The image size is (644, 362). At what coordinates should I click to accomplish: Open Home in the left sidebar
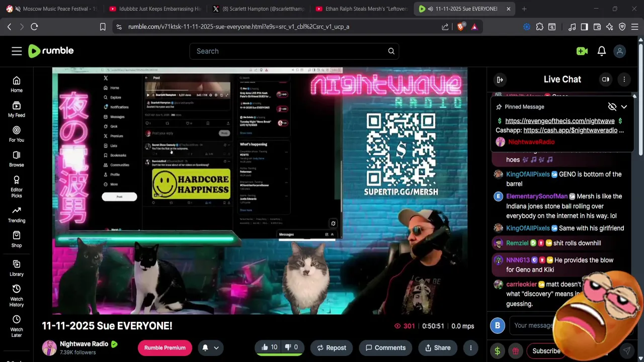coord(17,84)
